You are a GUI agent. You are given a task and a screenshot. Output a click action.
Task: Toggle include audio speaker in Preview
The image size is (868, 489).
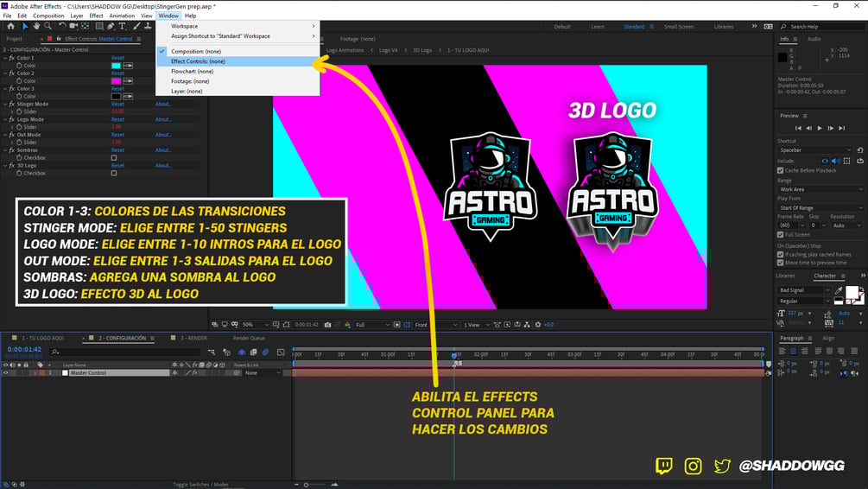[835, 162]
